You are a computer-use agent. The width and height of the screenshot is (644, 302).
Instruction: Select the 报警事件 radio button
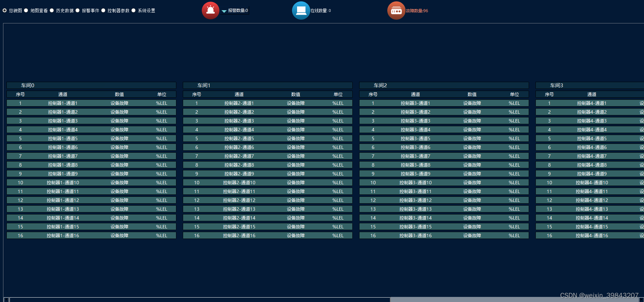(x=78, y=11)
